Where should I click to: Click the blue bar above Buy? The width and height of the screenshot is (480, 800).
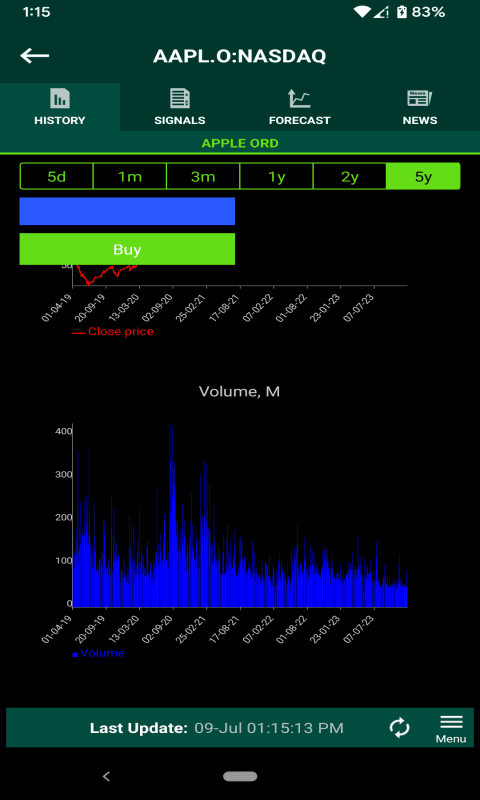127,211
